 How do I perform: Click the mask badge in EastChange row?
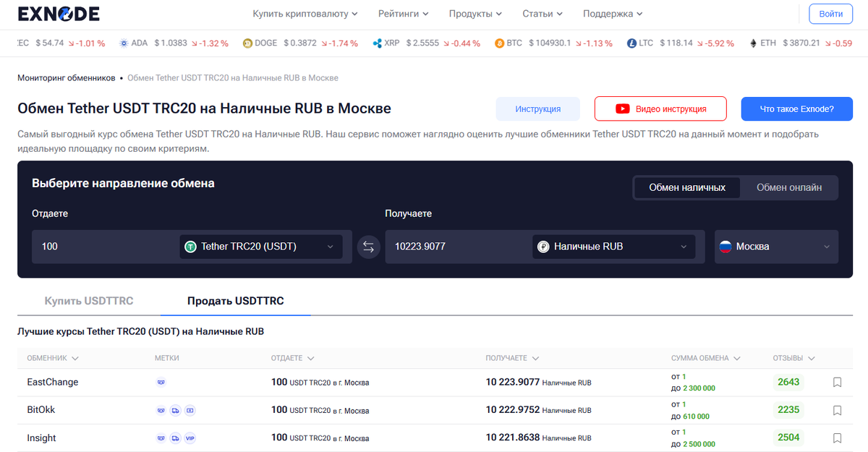click(161, 383)
